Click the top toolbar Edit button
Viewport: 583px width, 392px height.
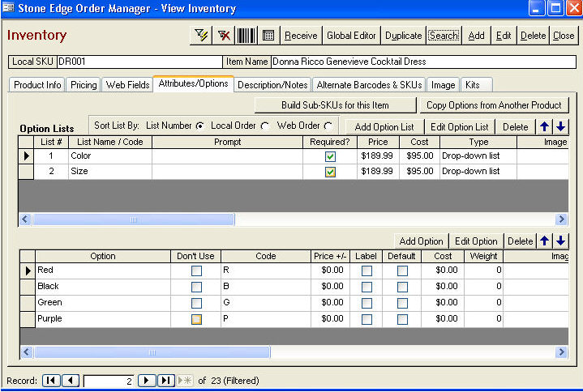tap(504, 36)
